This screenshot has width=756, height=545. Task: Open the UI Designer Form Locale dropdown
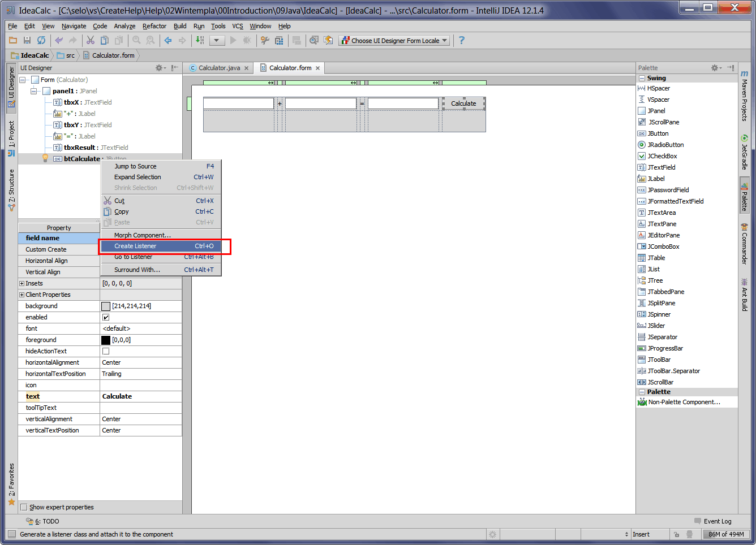coord(394,40)
